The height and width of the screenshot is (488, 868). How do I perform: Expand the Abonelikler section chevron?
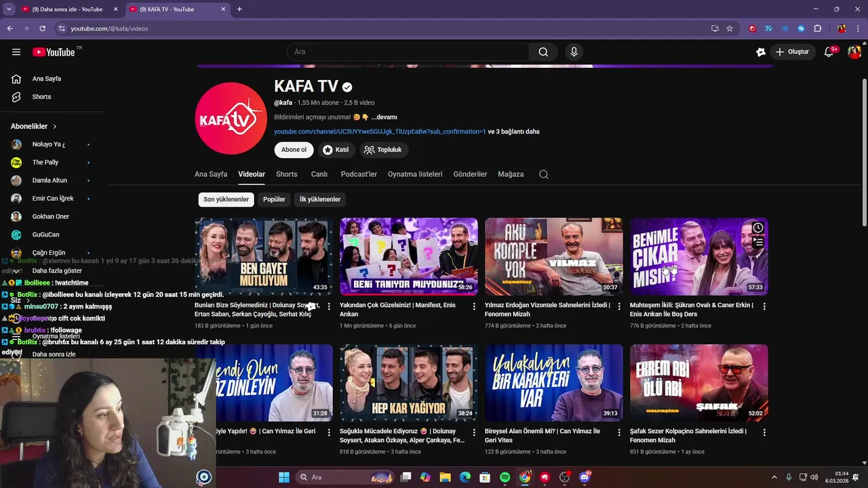click(55, 127)
